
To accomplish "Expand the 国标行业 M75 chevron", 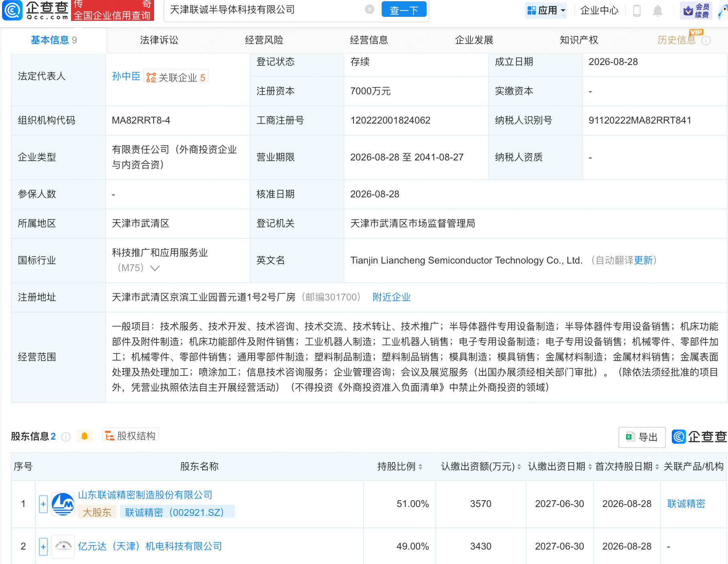I will (x=155, y=268).
